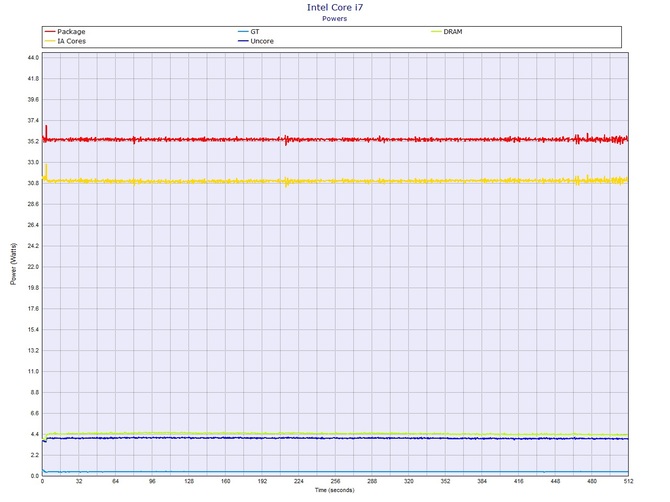Click the dark blue Uncore legend swatch

(x=243, y=41)
